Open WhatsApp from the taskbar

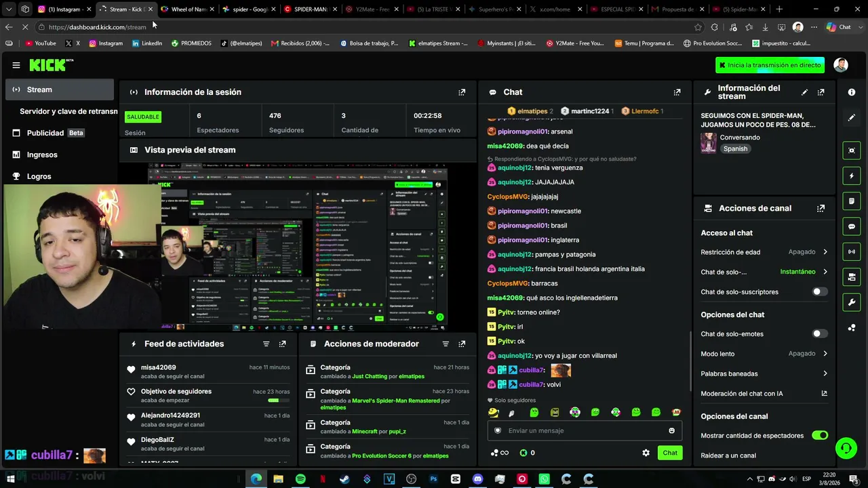coord(544,479)
